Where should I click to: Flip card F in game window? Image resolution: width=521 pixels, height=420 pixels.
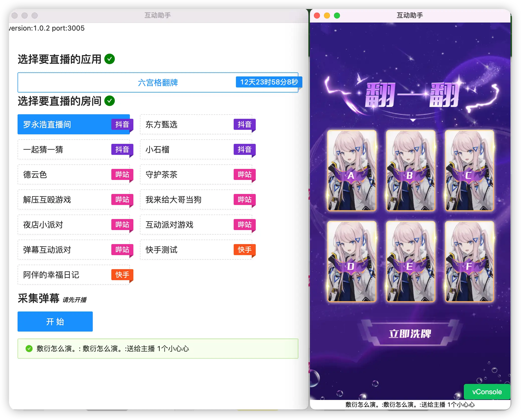[469, 261]
